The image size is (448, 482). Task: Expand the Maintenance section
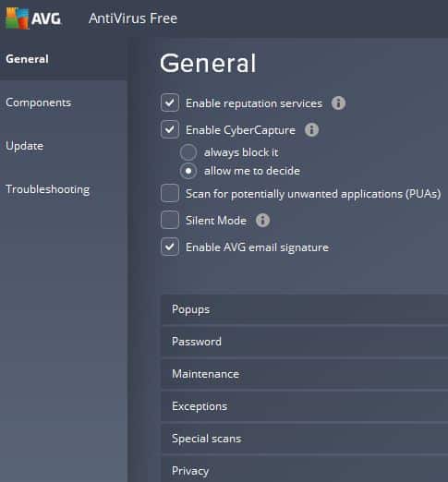[x=305, y=374]
